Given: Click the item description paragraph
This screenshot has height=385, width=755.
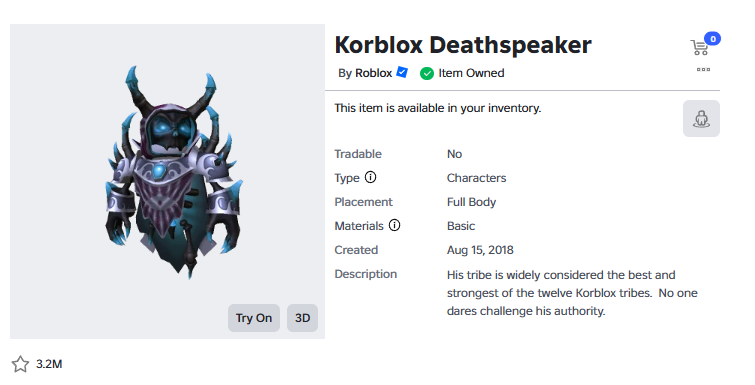Looking at the screenshot, I should point(572,293).
